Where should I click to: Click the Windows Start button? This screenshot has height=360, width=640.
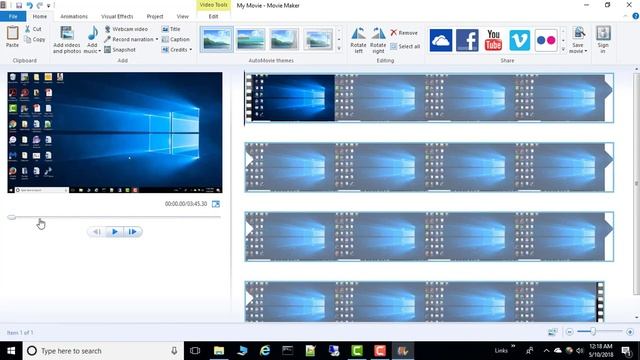click(11, 351)
